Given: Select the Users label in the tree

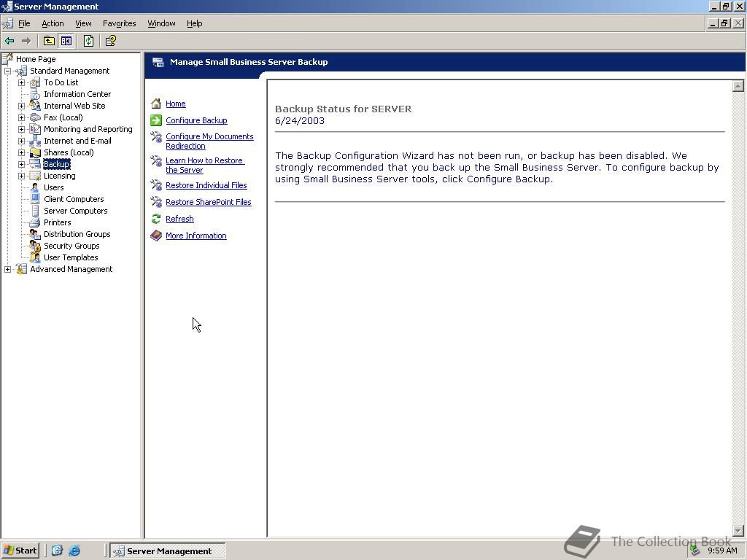Looking at the screenshot, I should click(53, 187).
